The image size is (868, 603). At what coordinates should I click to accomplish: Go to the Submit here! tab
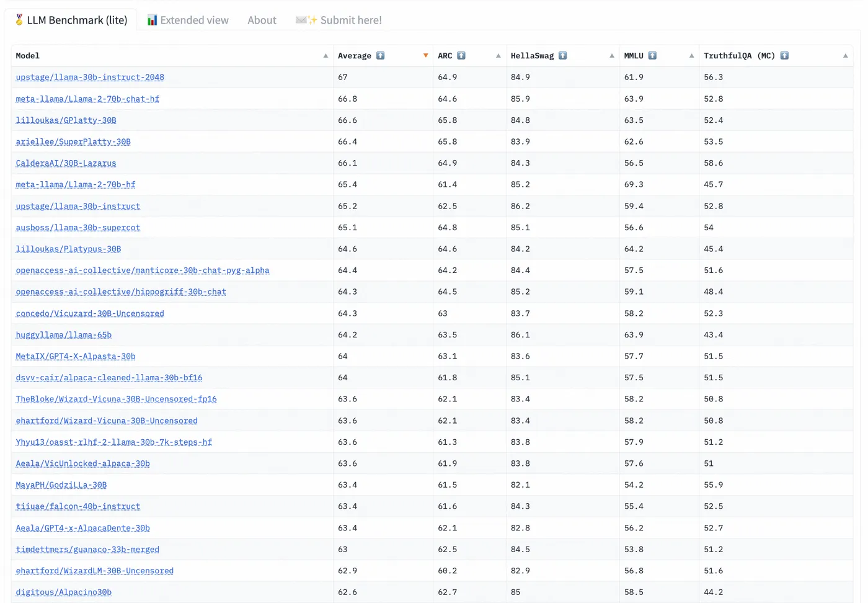coord(339,20)
